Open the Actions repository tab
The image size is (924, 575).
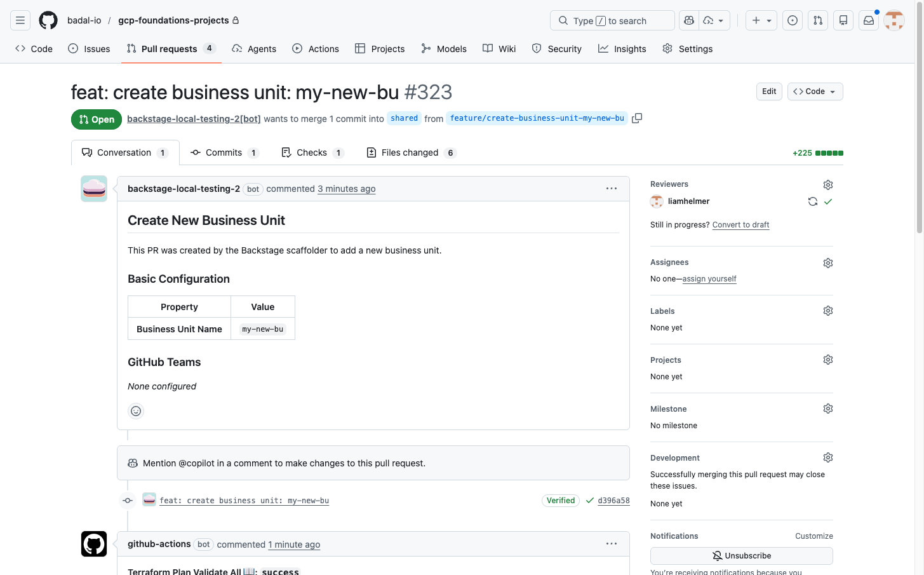[316, 49]
